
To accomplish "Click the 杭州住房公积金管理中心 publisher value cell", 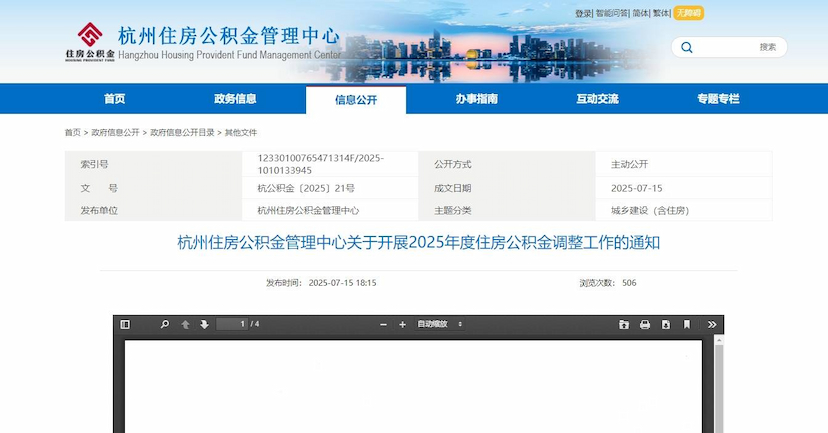I will coord(308,210).
